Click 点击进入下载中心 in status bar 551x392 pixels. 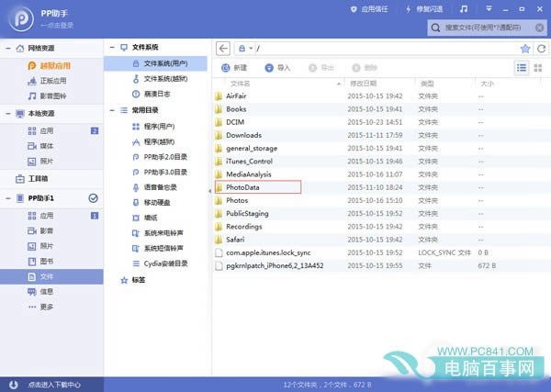54,385
